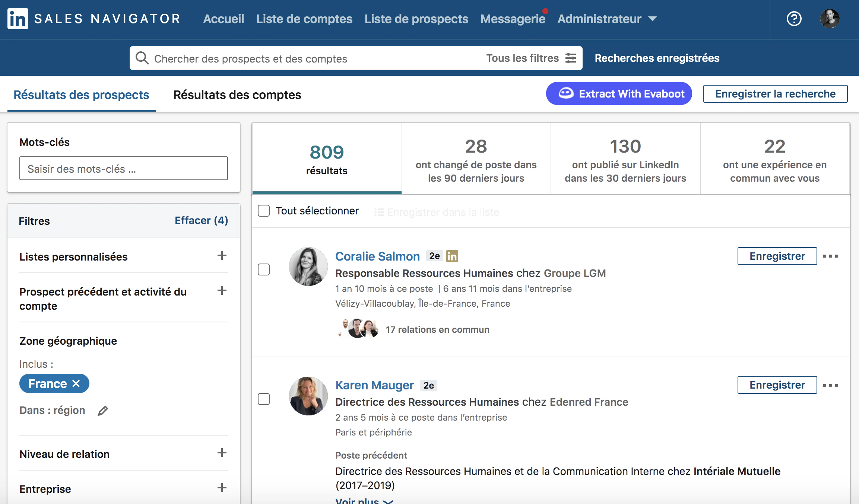
Task: Click the pencil icon next to région
Action: click(x=103, y=411)
